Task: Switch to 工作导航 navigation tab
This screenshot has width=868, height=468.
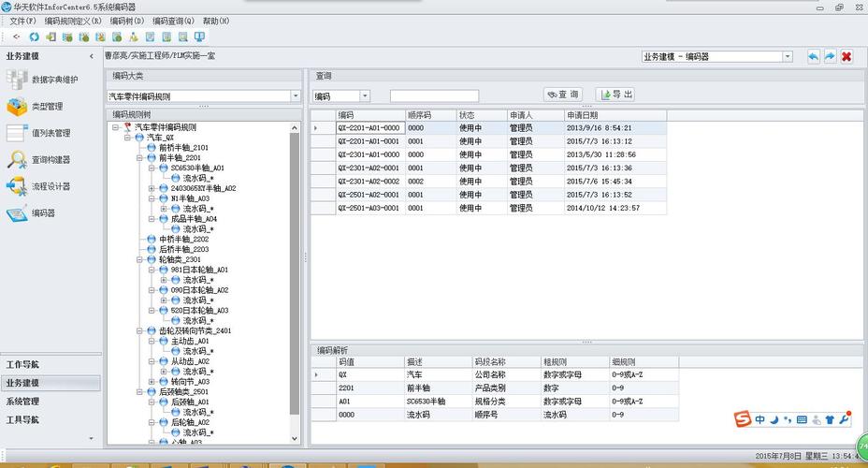Action: pos(51,364)
